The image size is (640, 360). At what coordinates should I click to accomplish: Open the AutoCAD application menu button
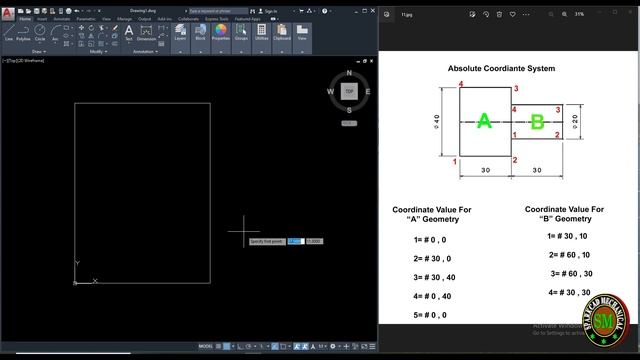[x=8, y=14]
